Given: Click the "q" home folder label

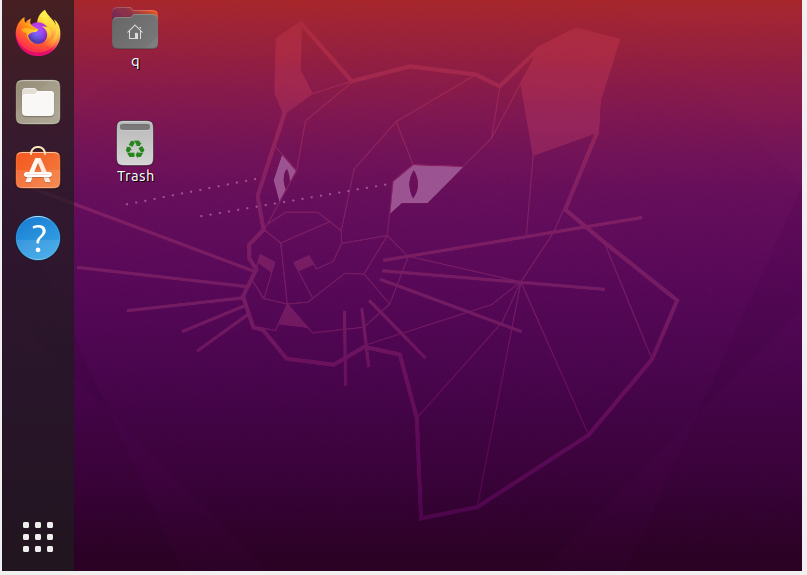Looking at the screenshot, I should [135, 62].
